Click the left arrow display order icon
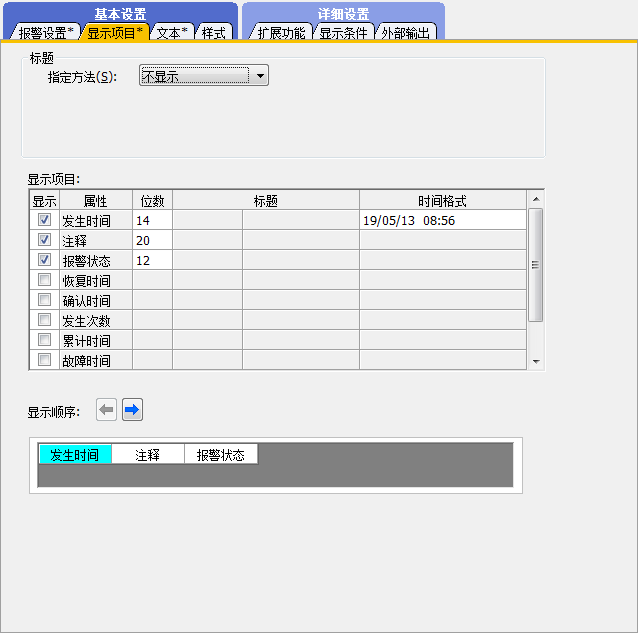 click(x=106, y=410)
